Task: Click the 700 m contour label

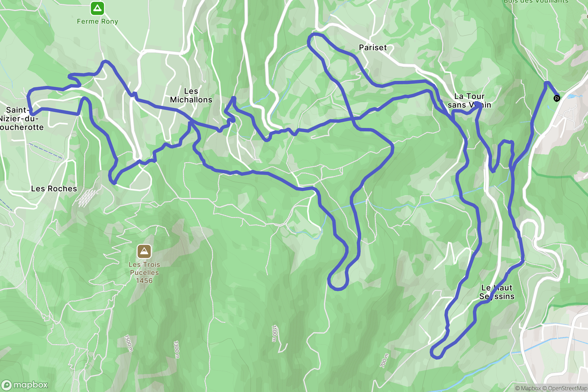Action: [x=384, y=361]
